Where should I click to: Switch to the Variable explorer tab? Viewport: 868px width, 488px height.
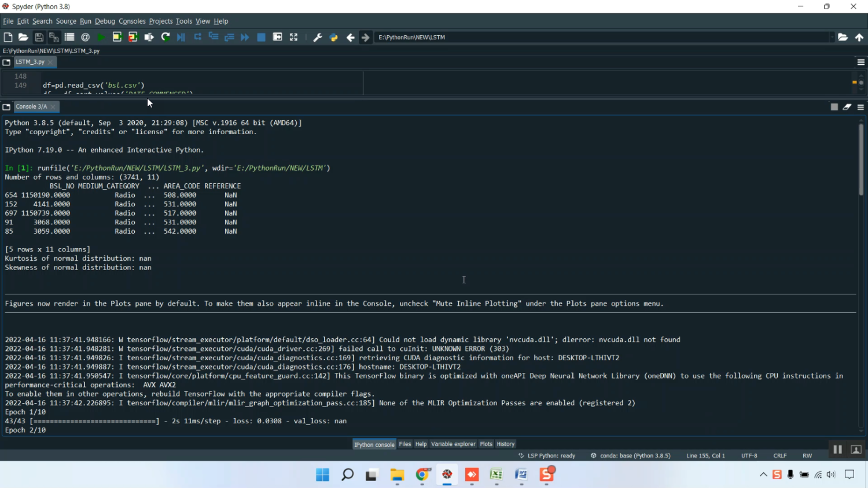pos(453,444)
